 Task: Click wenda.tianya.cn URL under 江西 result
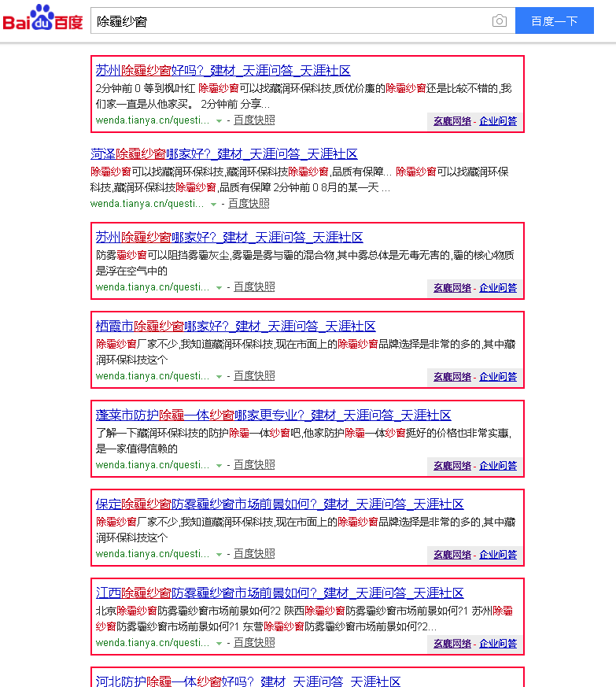click(x=153, y=643)
